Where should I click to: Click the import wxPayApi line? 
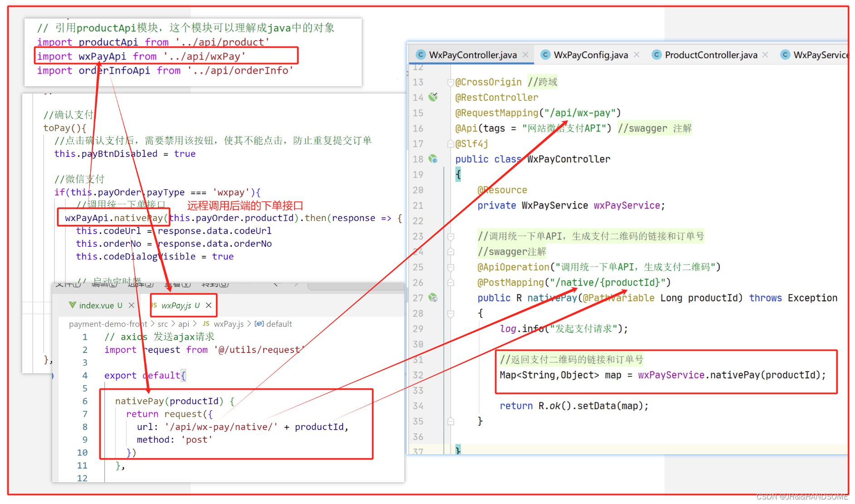click(141, 56)
